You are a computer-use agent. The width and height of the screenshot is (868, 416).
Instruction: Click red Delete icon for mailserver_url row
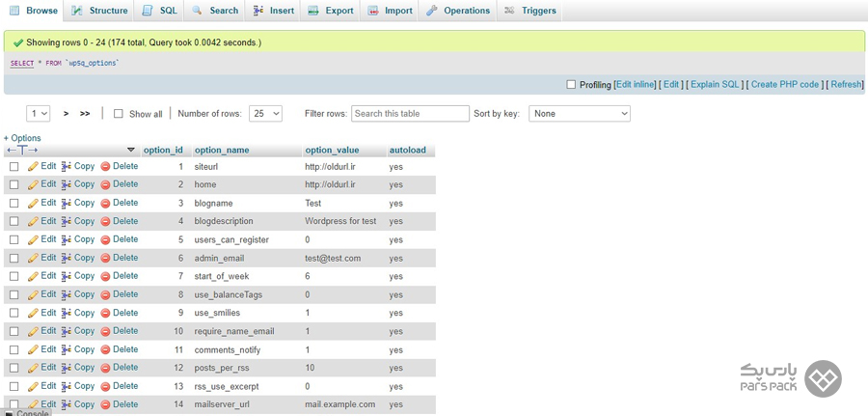(105, 404)
